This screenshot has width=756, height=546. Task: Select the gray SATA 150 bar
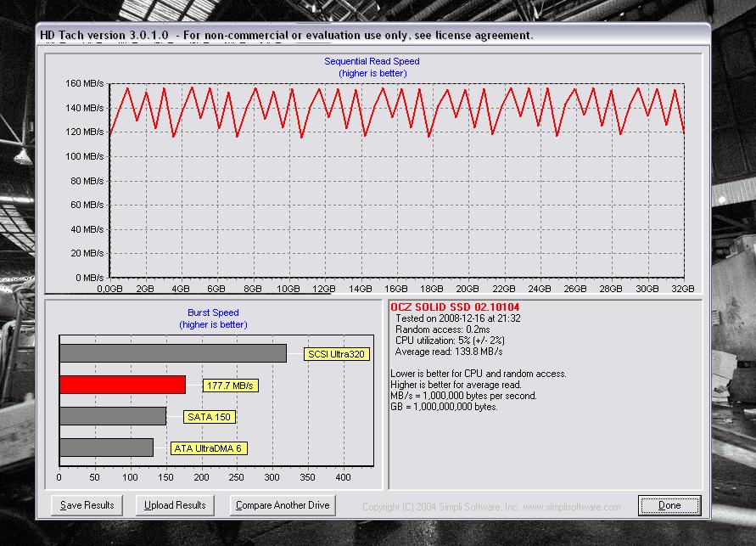click(x=113, y=416)
